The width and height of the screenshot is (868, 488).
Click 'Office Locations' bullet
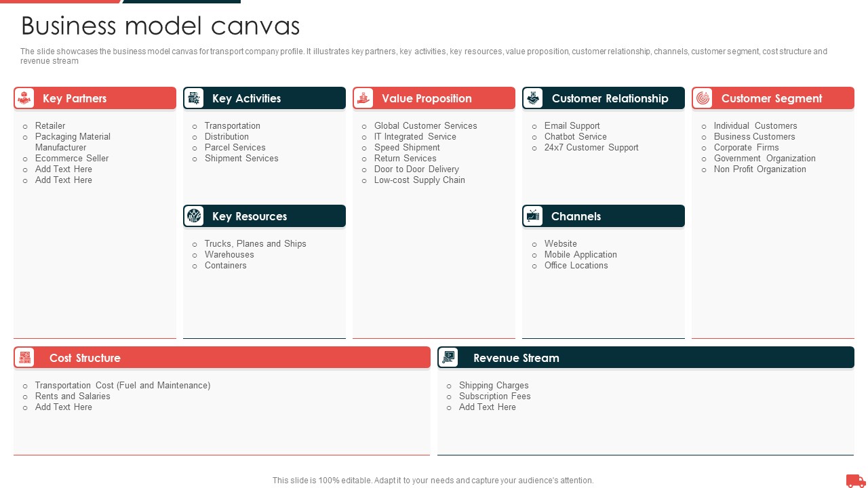576,266
